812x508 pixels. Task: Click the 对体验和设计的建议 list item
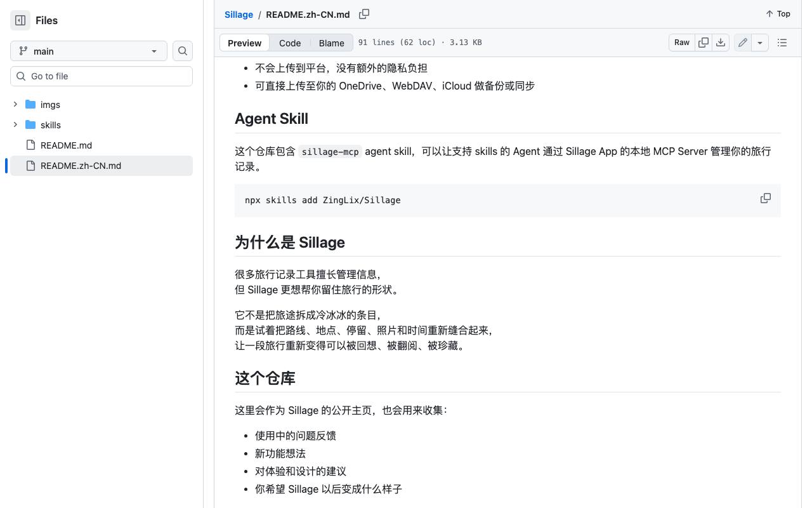coord(301,471)
